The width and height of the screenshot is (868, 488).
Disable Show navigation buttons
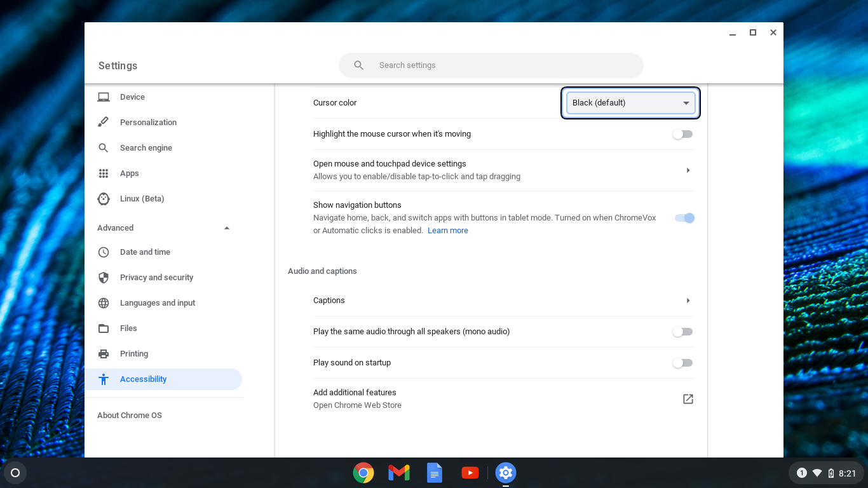(682, 217)
